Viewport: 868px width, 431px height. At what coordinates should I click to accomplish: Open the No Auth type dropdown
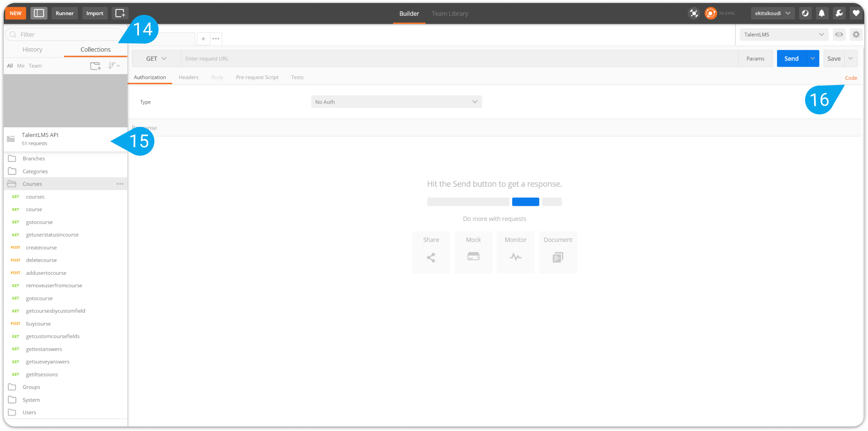point(396,102)
